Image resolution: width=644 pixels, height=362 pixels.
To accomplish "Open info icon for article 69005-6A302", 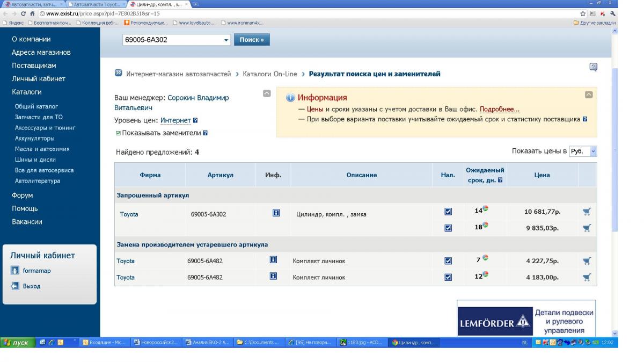I will point(276,213).
